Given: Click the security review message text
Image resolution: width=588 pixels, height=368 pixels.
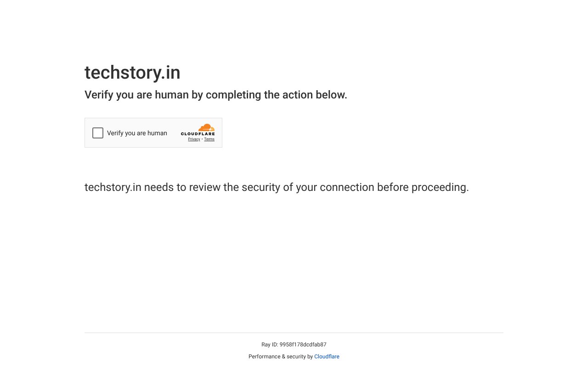Looking at the screenshot, I should (x=277, y=187).
